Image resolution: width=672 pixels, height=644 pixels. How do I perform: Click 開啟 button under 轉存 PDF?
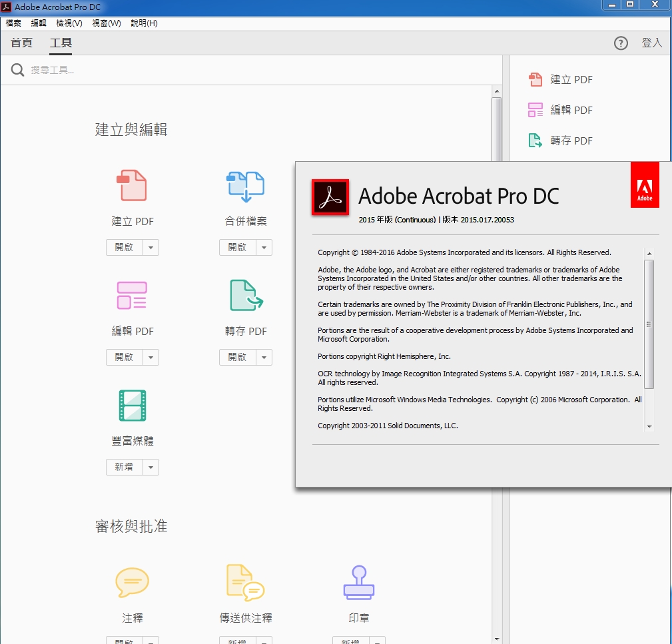click(237, 358)
